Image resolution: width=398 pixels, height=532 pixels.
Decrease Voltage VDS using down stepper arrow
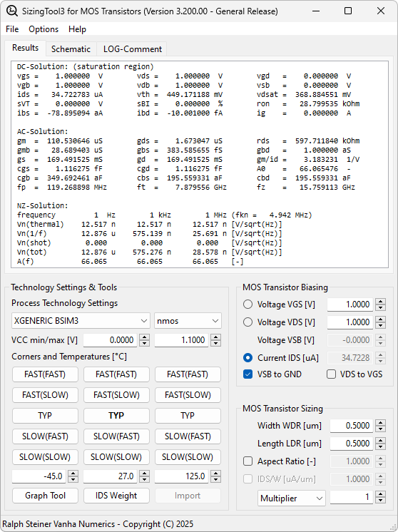point(380,325)
